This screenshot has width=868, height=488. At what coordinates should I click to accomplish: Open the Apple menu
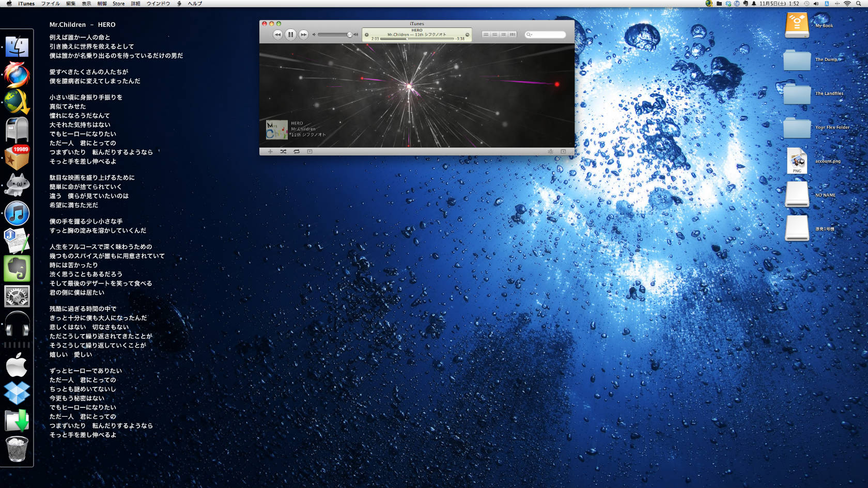pos(9,4)
